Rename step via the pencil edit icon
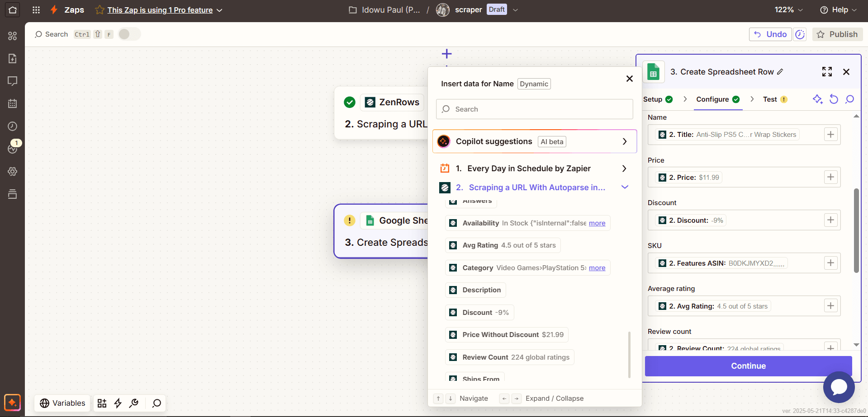This screenshot has width=868, height=417. point(780,72)
